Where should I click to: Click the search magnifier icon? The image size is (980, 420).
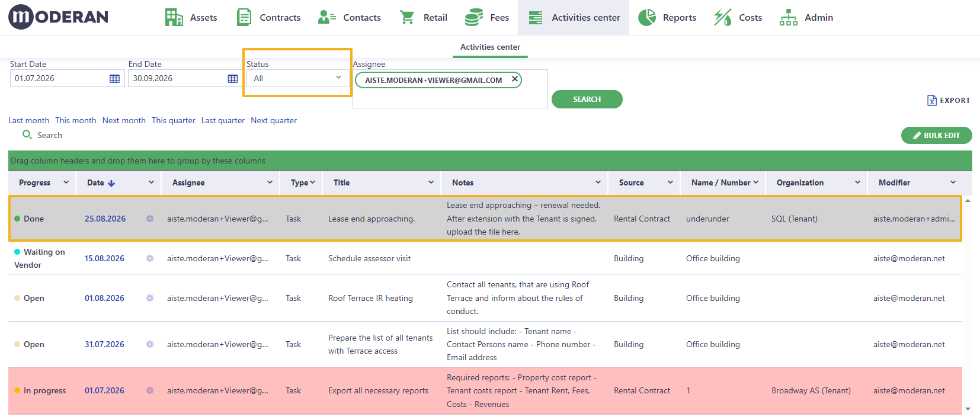pyautogui.click(x=27, y=134)
